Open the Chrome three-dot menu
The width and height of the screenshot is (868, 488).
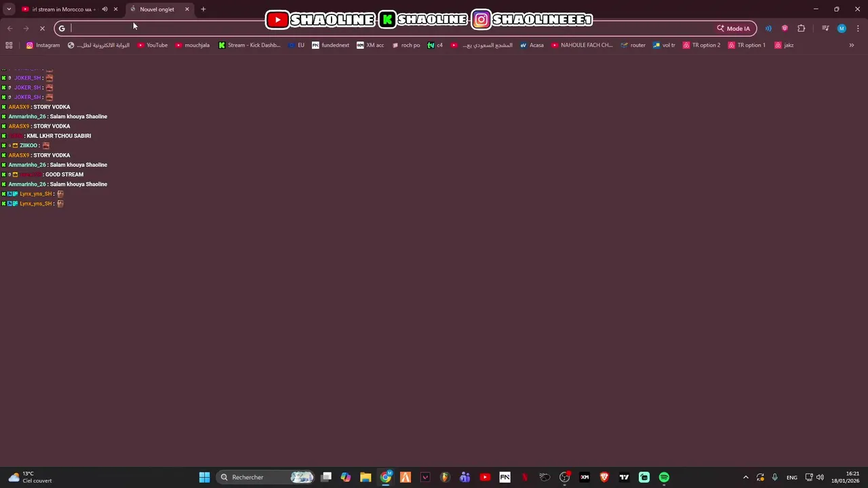(x=858, y=28)
